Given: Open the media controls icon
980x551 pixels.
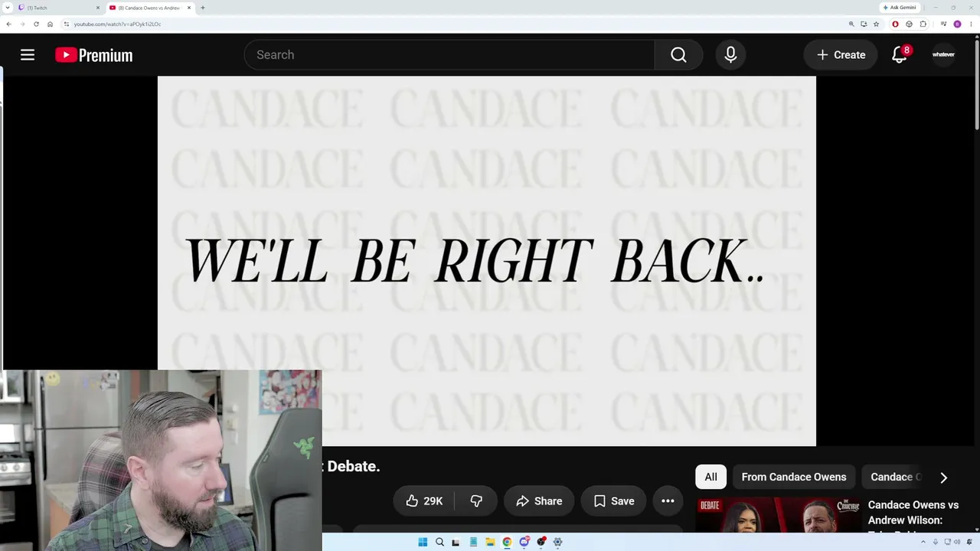Looking at the screenshot, I should 944,24.
